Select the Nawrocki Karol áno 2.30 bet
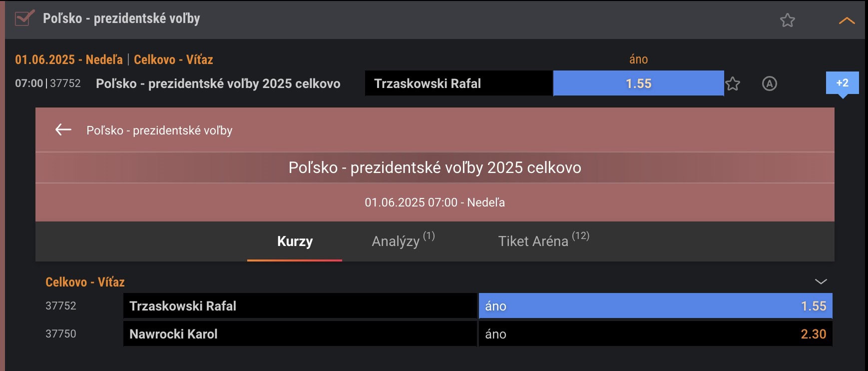Screen dimensions: 868x371 [x=655, y=334]
